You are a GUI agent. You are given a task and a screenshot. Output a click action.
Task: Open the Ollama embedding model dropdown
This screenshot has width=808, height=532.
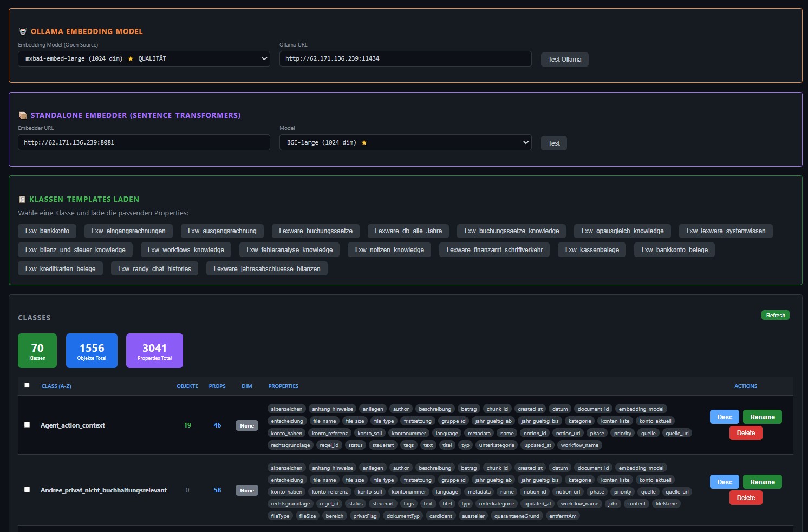click(144, 58)
